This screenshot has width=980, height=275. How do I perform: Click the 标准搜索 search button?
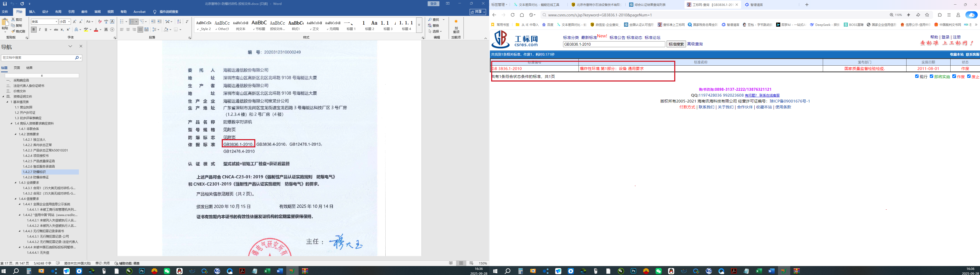pos(676,44)
